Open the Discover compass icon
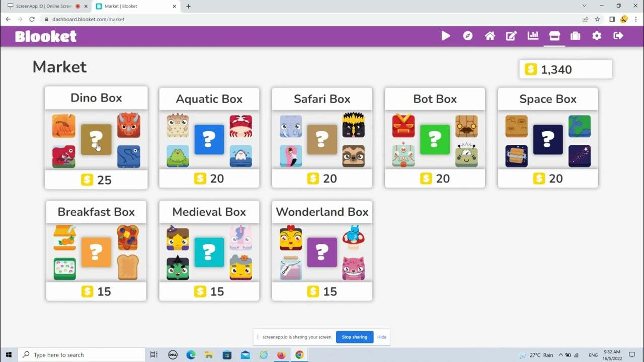 point(468,36)
